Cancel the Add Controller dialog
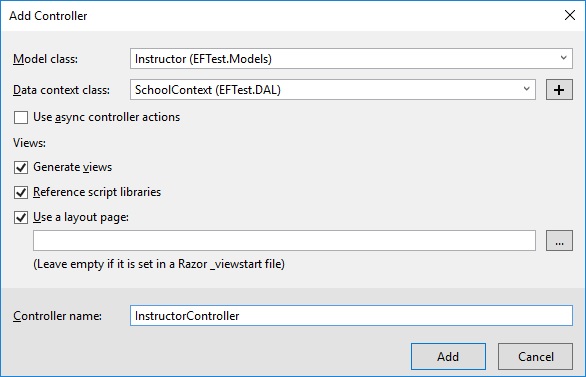Image resolution: width=586 pixels, height=377 pixels. click(x=535, y=356)
